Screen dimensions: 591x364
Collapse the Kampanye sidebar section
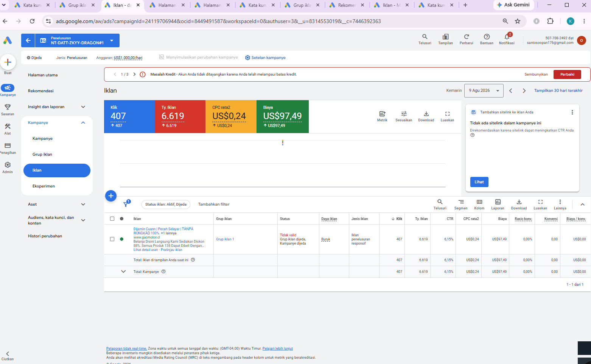coord(83,123)
